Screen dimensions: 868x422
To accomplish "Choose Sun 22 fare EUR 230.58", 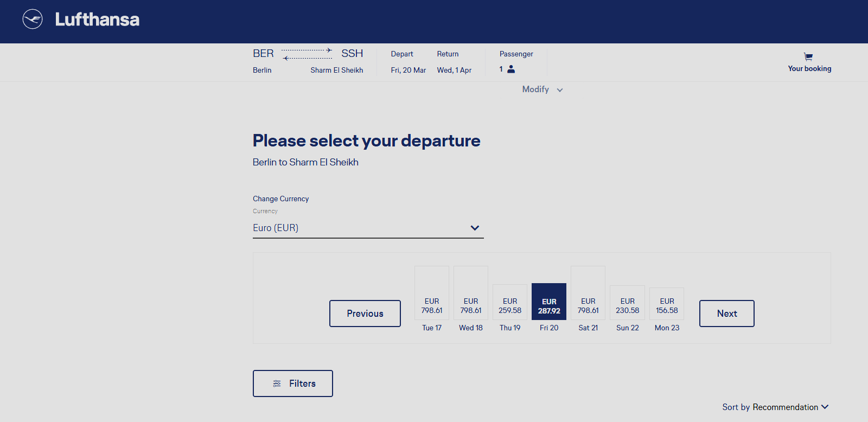I will click(628, 305).
